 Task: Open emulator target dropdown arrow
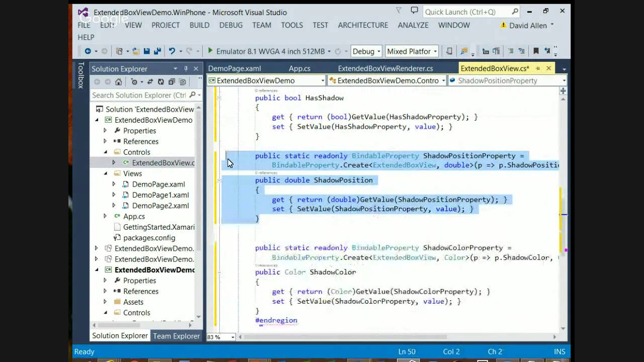click(x=329, y=51)
